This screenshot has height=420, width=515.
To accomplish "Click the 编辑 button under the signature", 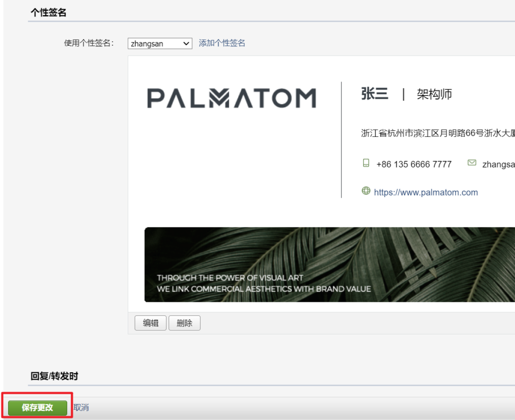I will 150,323.
